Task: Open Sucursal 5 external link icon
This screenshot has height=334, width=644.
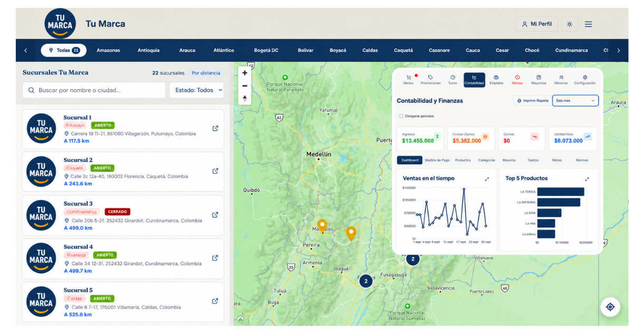Action: [215, 301]
